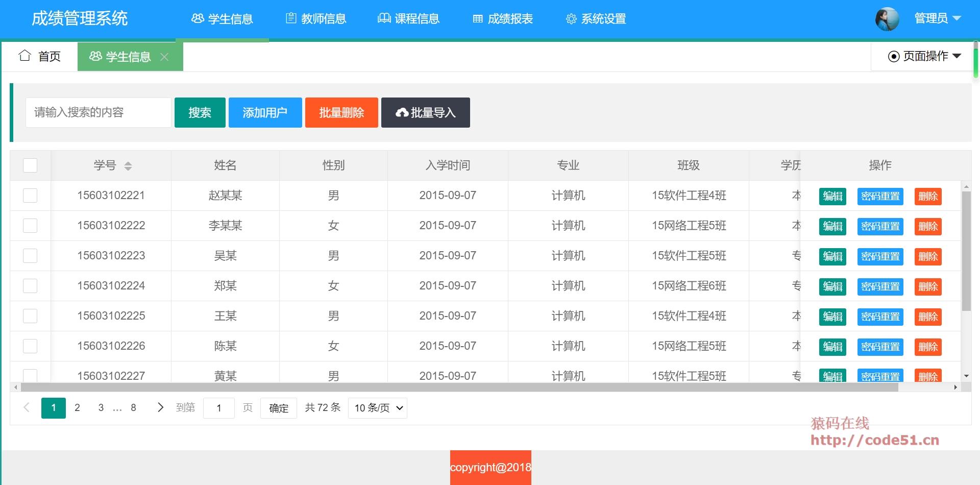Click the table's vertical scrollbar thumb

tap(966, 251)
